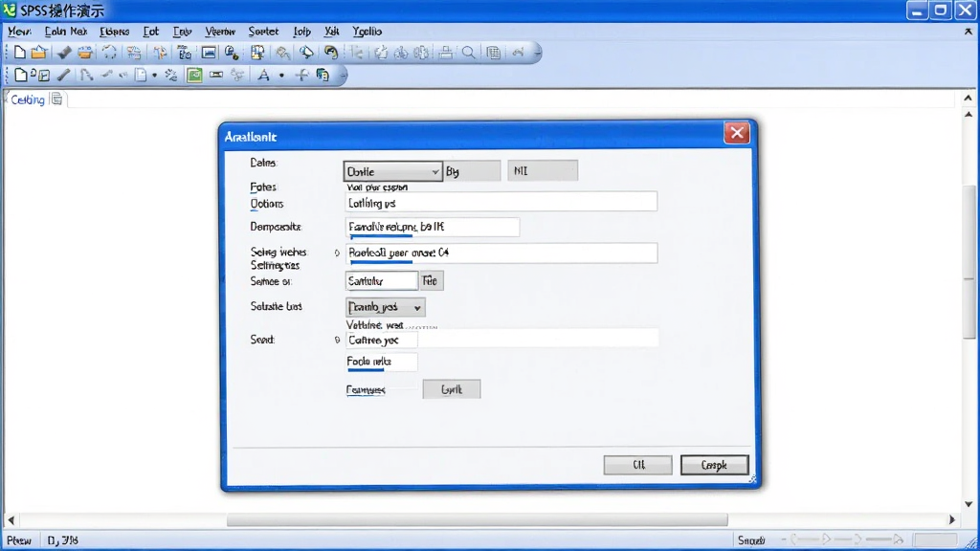Open the Fot menu
Viewport: 980px width, 551px height.
[x=150, y=32]
